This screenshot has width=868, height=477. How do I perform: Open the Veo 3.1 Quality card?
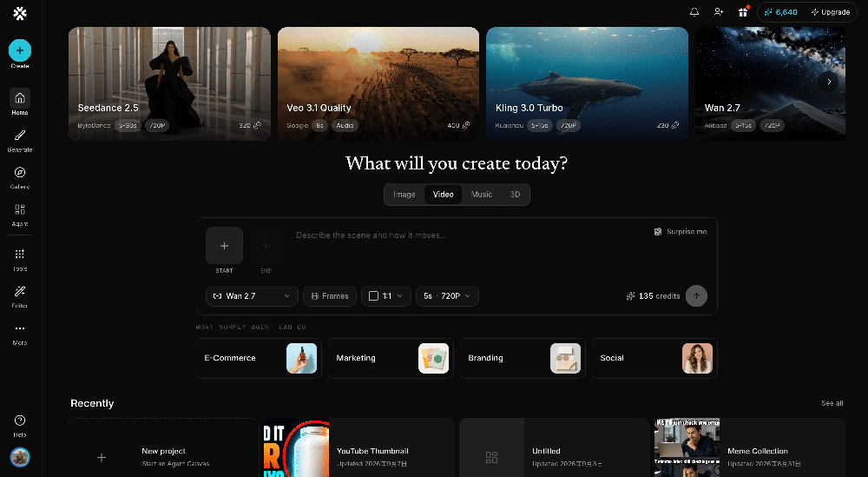pos(378,83)
